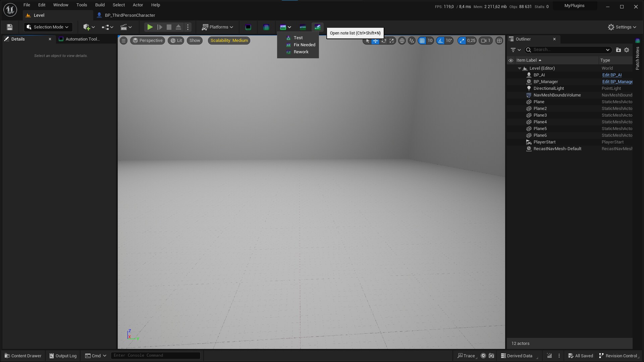Toggle grid snapping
This screenshot has width=644, height=362.
click(422, 41)
